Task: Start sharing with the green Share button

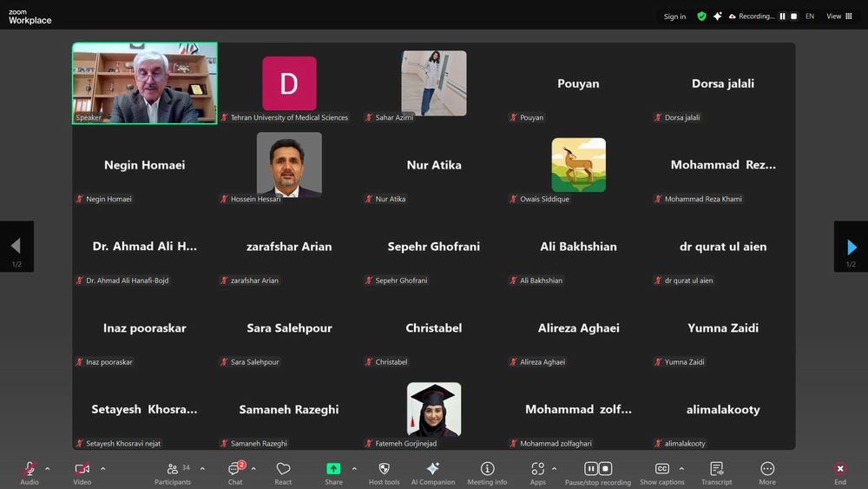Action: 333,470
